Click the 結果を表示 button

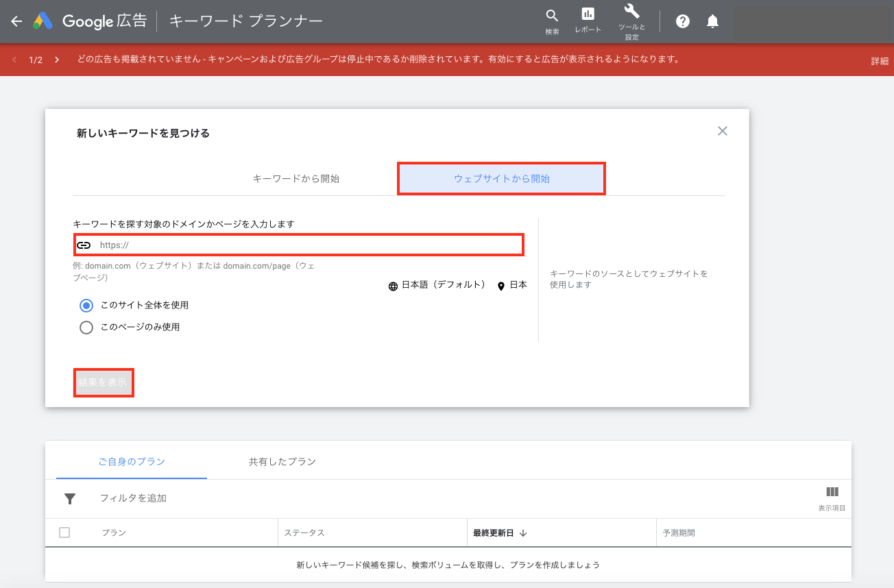pos(103,382)
